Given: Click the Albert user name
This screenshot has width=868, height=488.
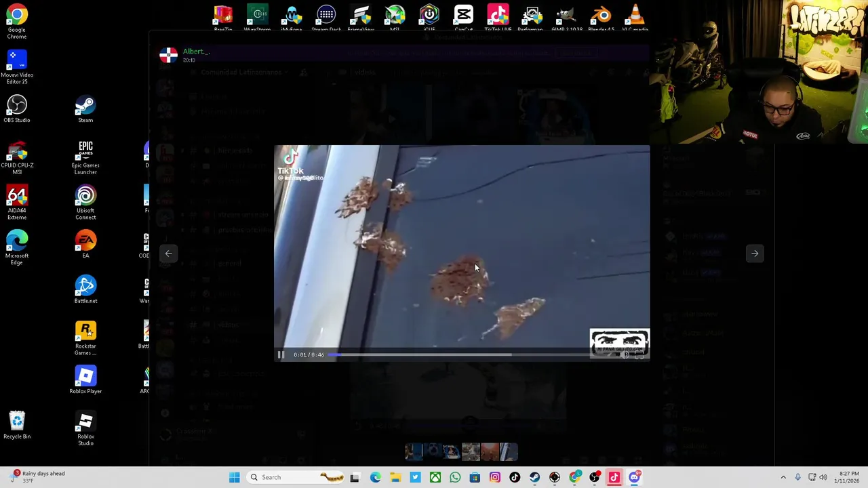Looking at the screenshot, I should tap(196, 52).
